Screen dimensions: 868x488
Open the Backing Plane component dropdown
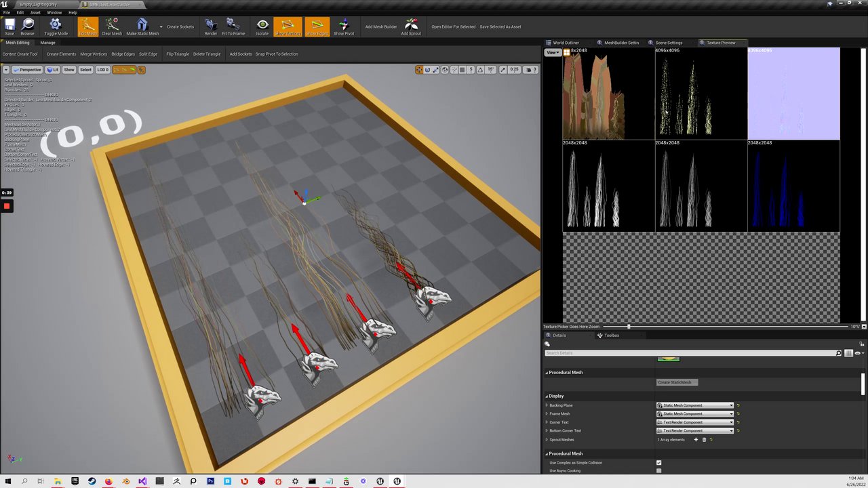pos(695,405)
